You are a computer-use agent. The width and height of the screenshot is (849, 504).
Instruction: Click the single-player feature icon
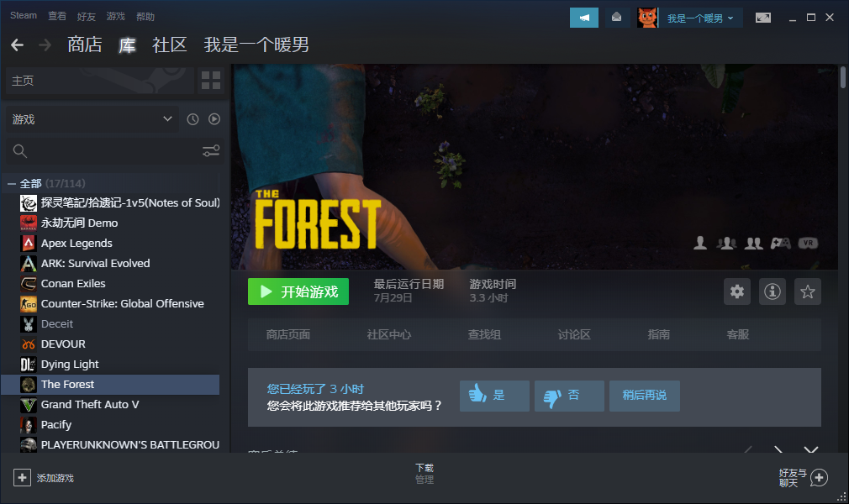tap(700, 243)
